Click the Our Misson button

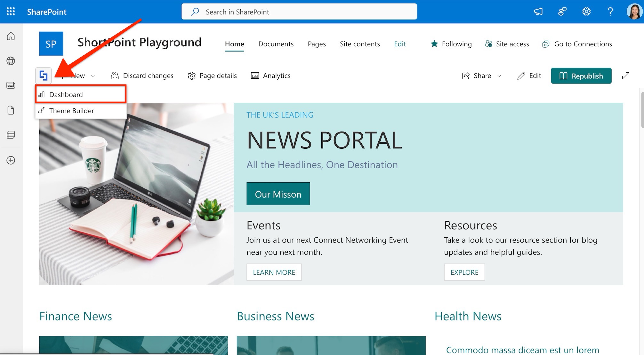[278, 194]
